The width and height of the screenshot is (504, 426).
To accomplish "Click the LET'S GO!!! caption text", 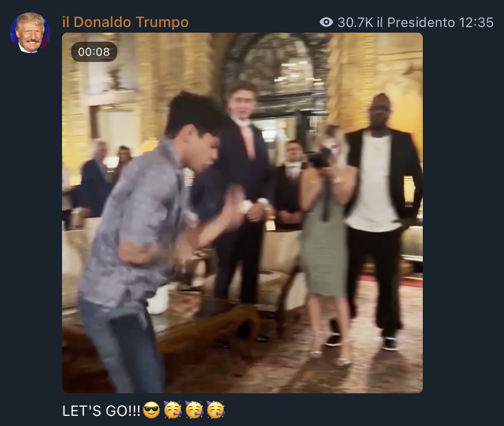I will 101,411.
